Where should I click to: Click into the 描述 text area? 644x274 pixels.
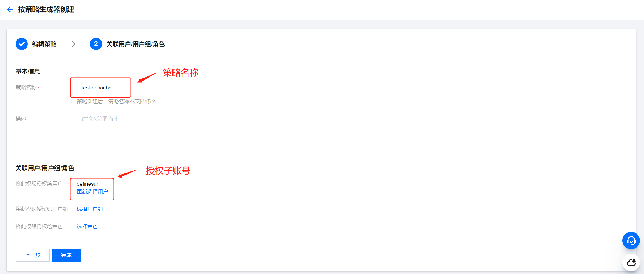click(x=168, y=134)
